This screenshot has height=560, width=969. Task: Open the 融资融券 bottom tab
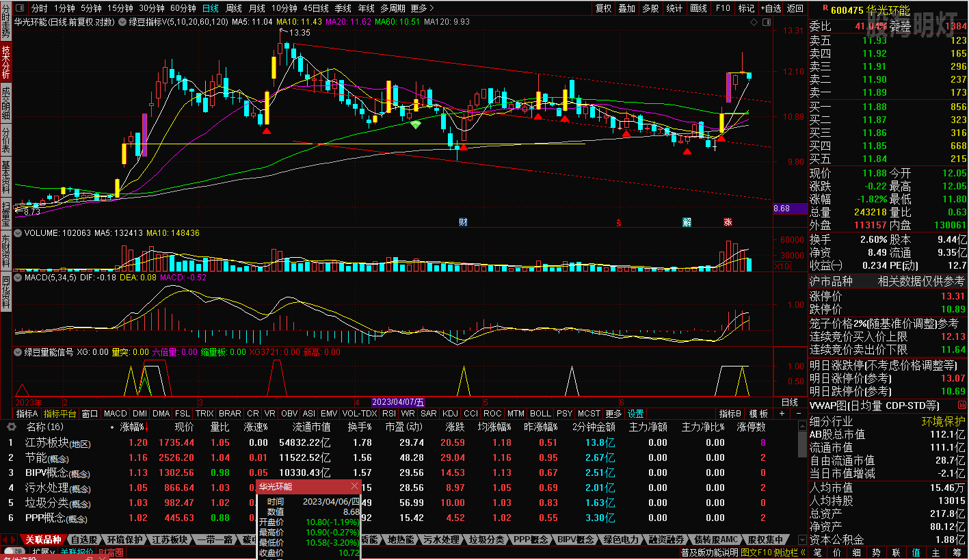click(x=667, y=539)
